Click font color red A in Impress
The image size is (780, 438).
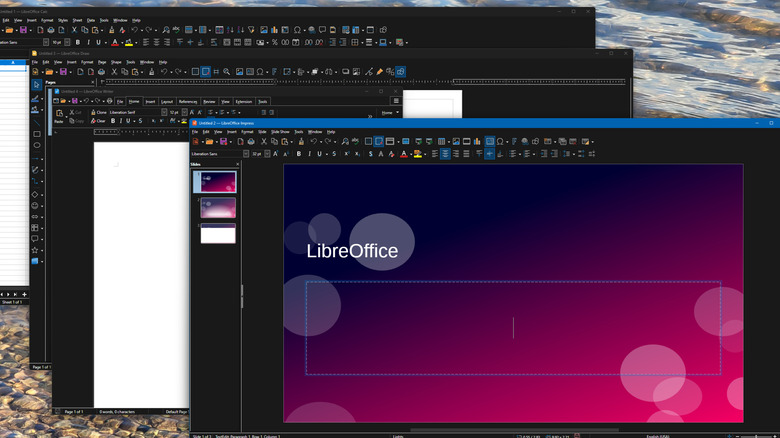(x=404, y=154)
